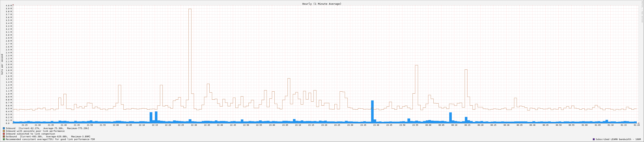This screenshot has width=644, height=142.
Task: Click the Hourly (1 Minute Average) title
Action: [x=322, y=4]
